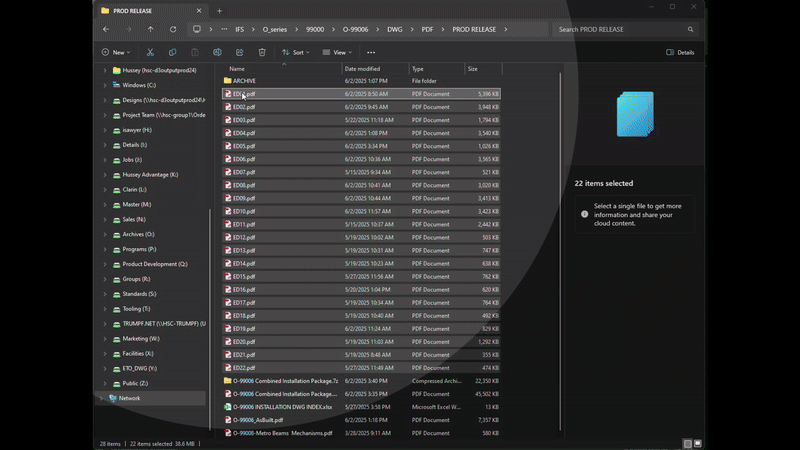Select Standards (S:) drive
Viewport: 800px width, 450px height.
139,294
